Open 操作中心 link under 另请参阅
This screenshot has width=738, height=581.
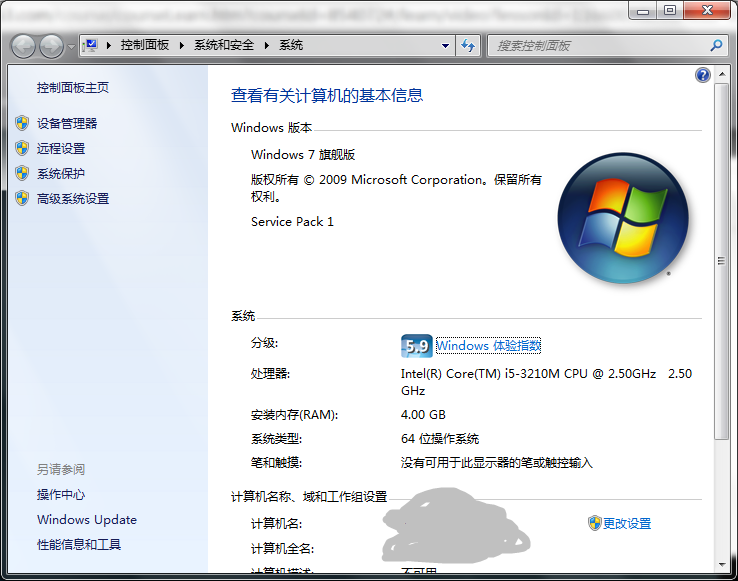click(x=61, y=495)
